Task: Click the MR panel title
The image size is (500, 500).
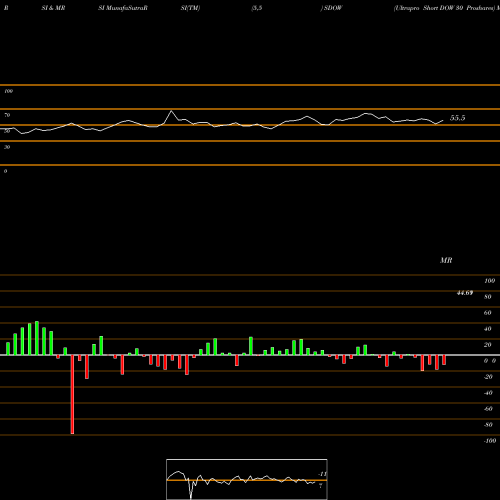Action: point(446,260)
